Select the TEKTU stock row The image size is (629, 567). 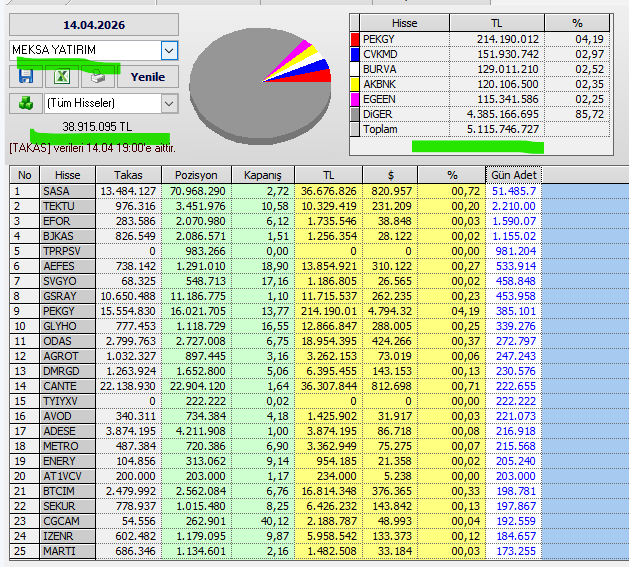(275, 206)
